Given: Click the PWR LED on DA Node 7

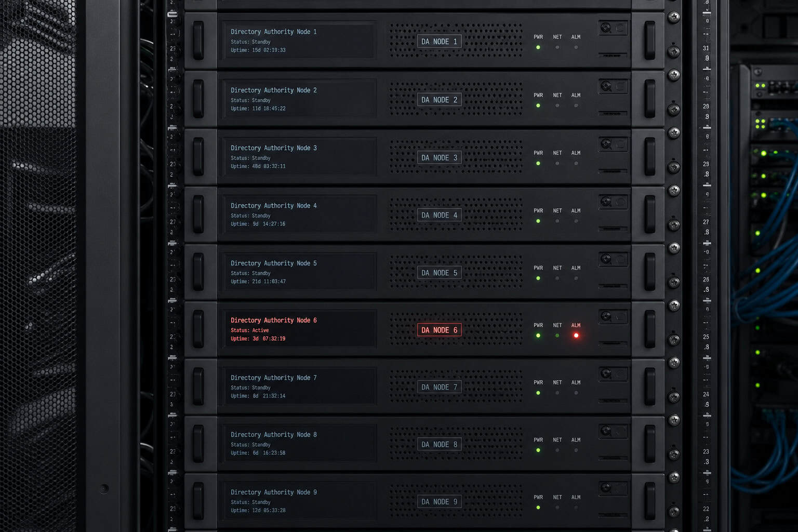Looking at the screenshot, I should coord(538,393).
